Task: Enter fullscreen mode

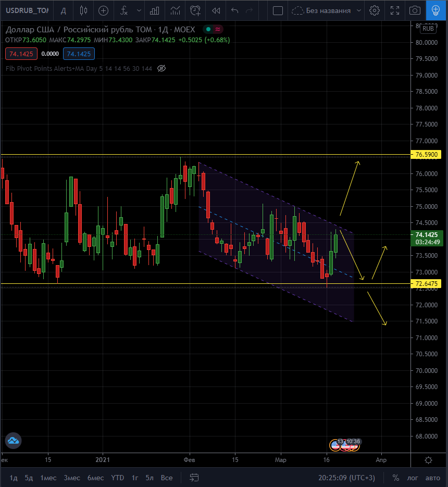Action: point(394,10)
